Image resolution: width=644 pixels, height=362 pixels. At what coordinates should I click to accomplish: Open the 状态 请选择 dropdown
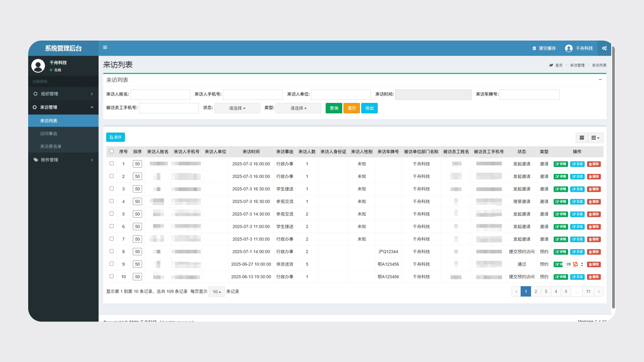coord(237,108)
